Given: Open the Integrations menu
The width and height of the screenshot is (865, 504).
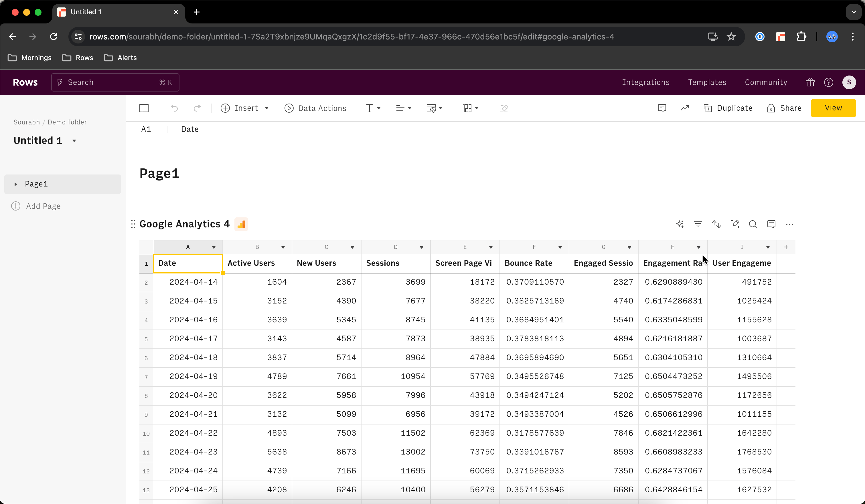Looking at the screenshot, I should 646,82.
